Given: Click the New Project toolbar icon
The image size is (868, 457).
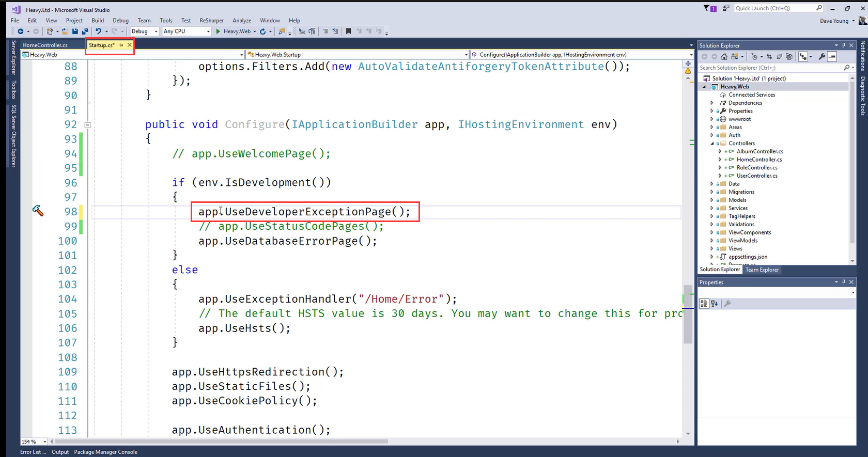Looking at the screenshot, I should 50,31.
